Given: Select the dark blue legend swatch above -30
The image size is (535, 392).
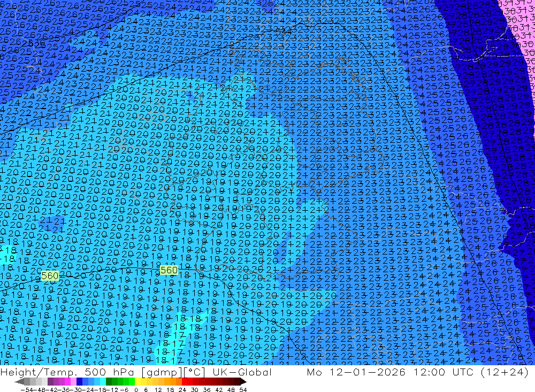Looking at the screenshot, I should click(x=79, y=382).
